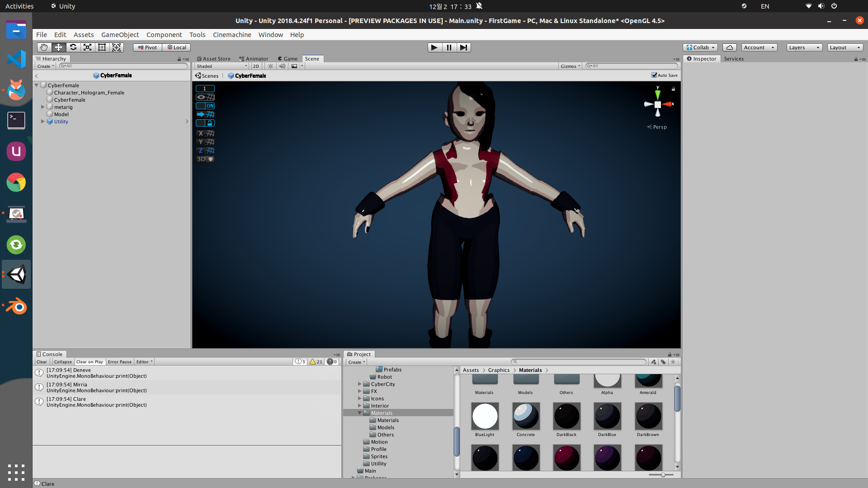Viewport: 868px width, 488px height.
Task: Click the Scenes breadcrumb in Scene view
Action: click(207, 76)
